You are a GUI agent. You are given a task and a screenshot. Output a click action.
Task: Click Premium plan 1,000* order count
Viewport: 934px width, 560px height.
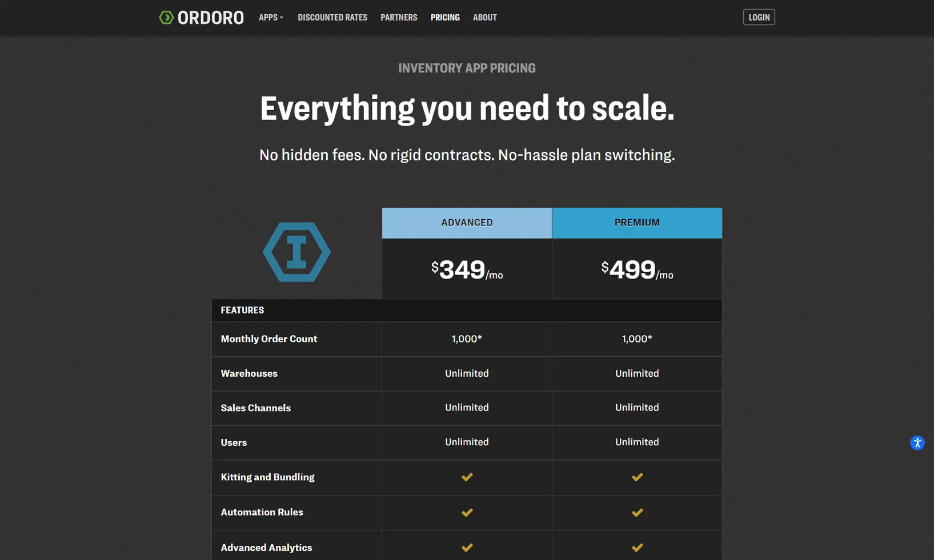[637, 339]
